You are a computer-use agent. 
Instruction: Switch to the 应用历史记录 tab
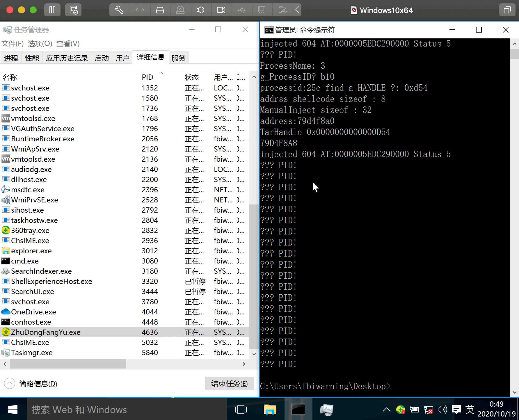click(x=67, y=58)
